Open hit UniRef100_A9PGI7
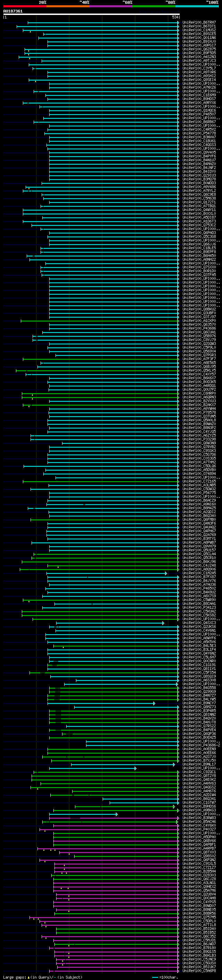Image resolution: width=222 pixels, height=980 pixels. 199,45
